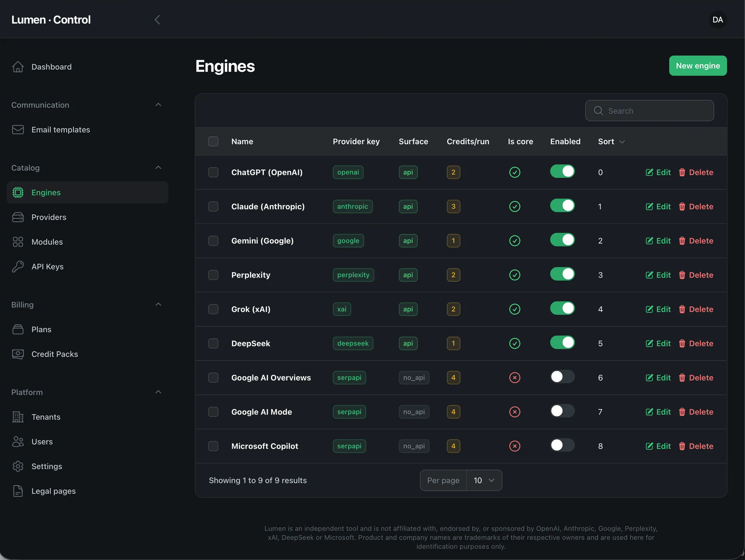Click the Modules grid icon
The image size is (745, 560).
point(18,242)
